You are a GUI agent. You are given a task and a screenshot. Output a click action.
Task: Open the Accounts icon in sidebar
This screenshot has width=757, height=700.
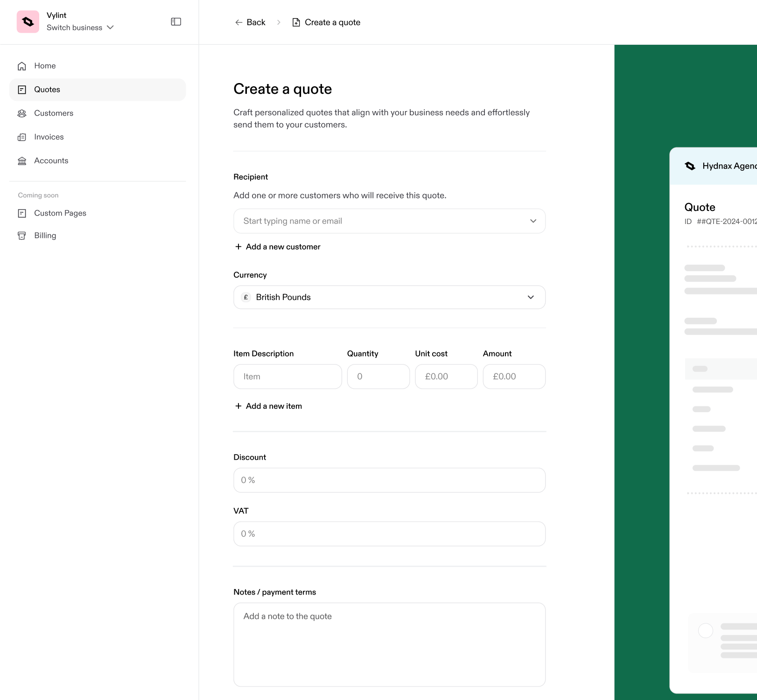tap(22, 161)
